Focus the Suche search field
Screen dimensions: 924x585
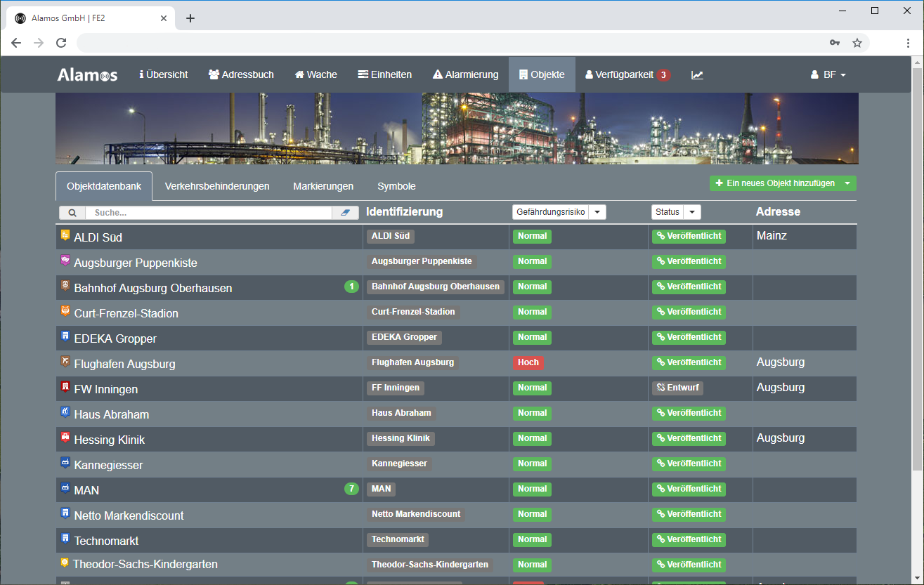(x=209, y=212)
